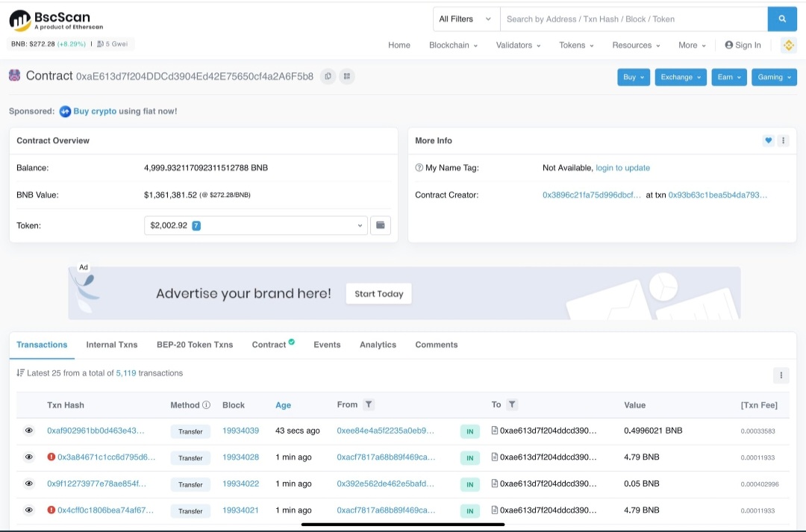Open creation transaction 0x93b63c1bea5b4da793
This screenshot has width=806, height=532.
click(x=718, y=195)
